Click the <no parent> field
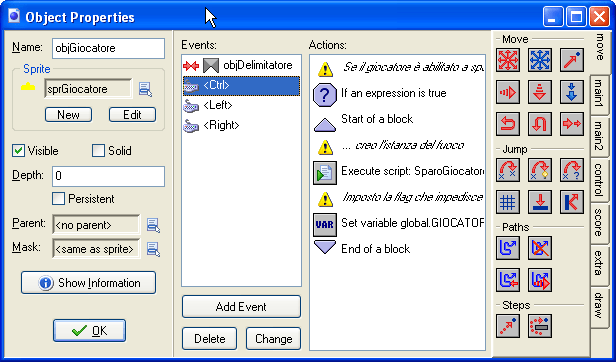The image size is (616, 362). [96, 225]
